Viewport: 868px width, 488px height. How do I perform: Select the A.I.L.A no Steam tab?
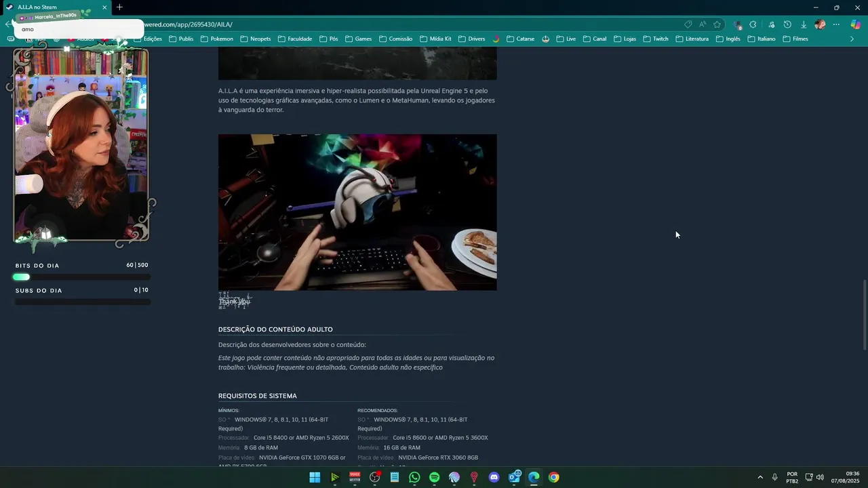tap(57, 7)
